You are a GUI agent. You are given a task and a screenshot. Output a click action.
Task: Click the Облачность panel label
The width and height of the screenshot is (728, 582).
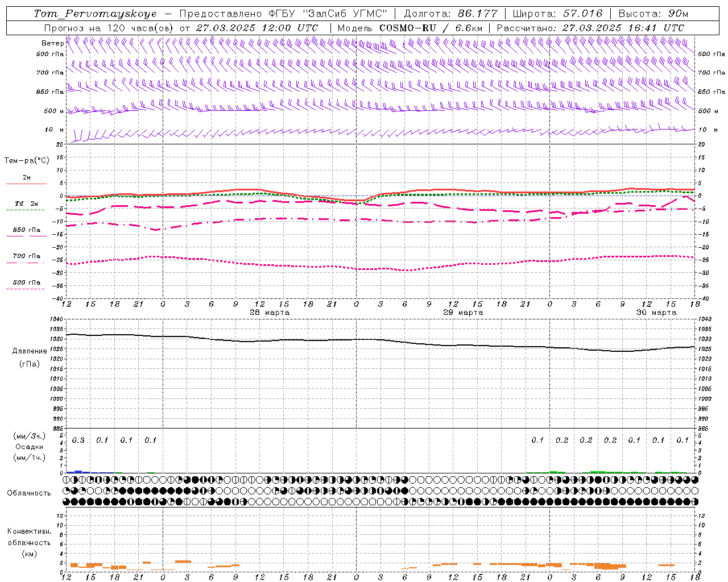click(29, 493)
